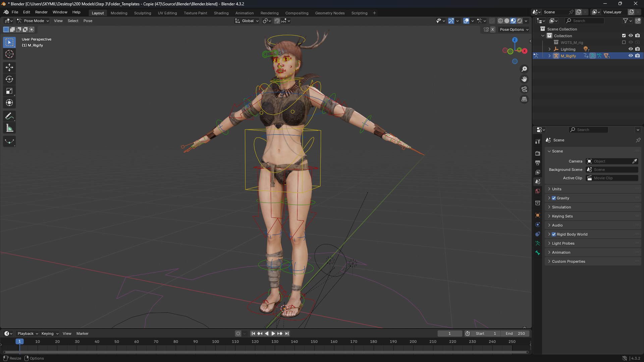Viewport: 644px width, 362px height.
Task: Add a new collection in outliner
Action: [x=638, y=21]
